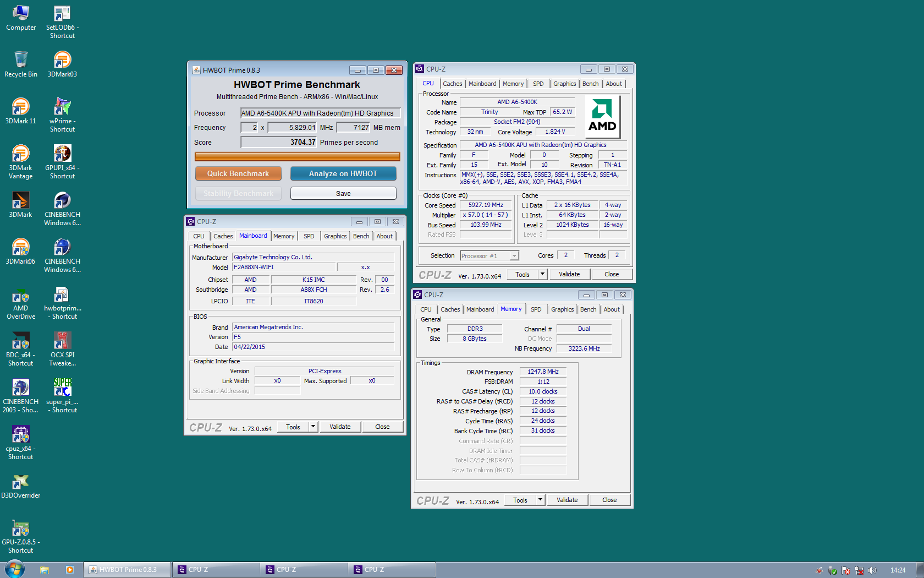The width and height of the screenshot is (924, 578).
Task: Open AMD OverDrive icon
Action: pyautogui.click(x=21, y=303)
